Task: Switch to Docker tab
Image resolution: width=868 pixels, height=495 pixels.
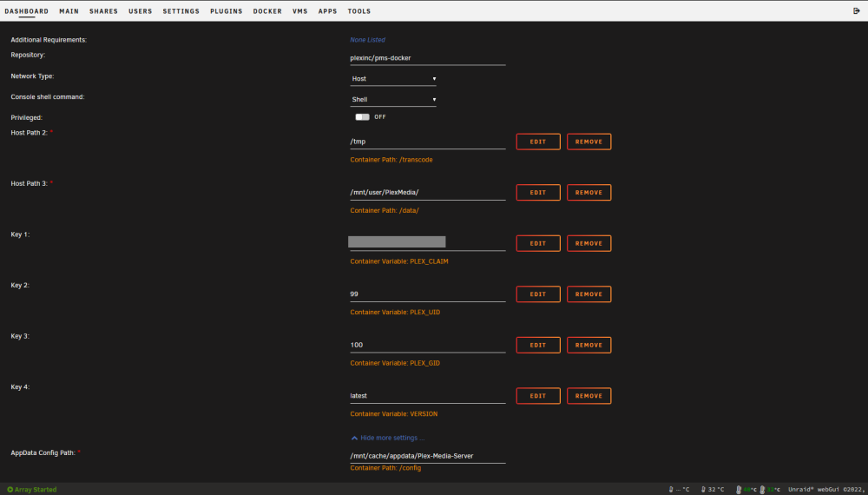Action: point(267,11)
